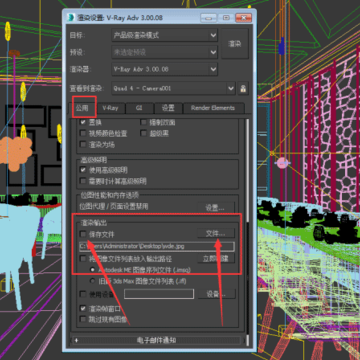The image size is (360, 360).
Task: Close the render settings dialog
Action: point(243,17)
